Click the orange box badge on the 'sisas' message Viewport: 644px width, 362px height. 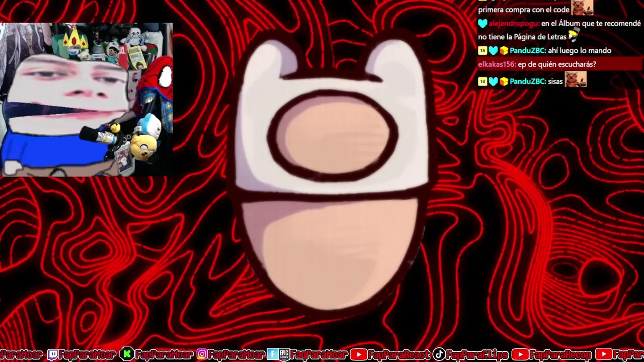tap(504, 81)
